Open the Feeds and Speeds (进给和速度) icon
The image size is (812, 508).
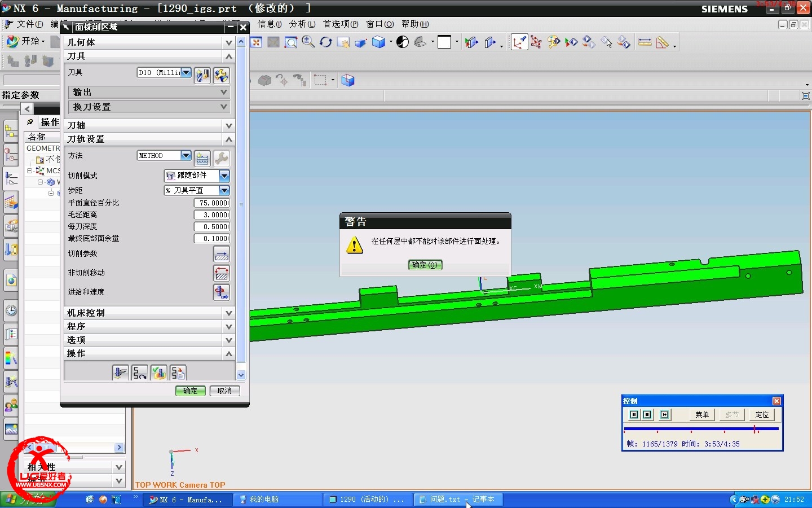click(222, 292)
